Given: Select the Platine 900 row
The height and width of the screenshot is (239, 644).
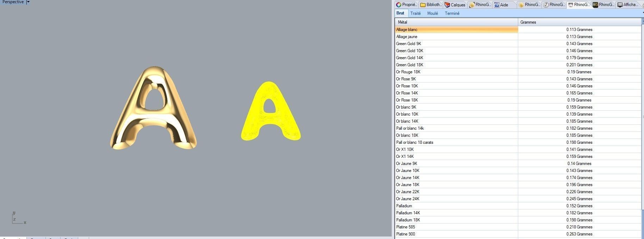Looking at the screenshot, I should [518, 234].
